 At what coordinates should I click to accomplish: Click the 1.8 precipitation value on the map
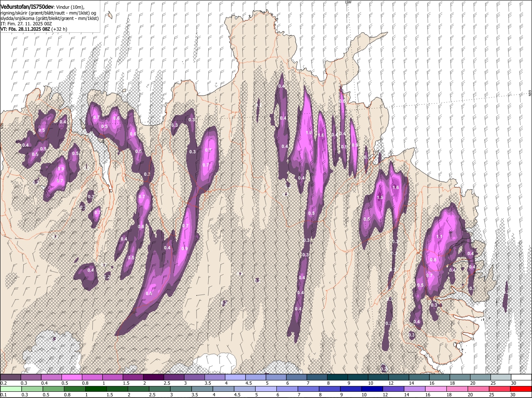click(x=379, y=198)
